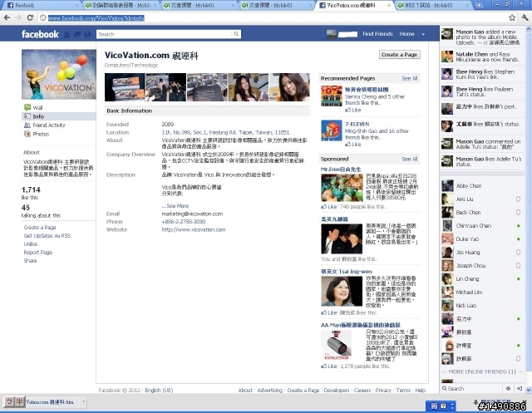
Task: Open chat with ChinYuan Chen
Action: (481, 226)
